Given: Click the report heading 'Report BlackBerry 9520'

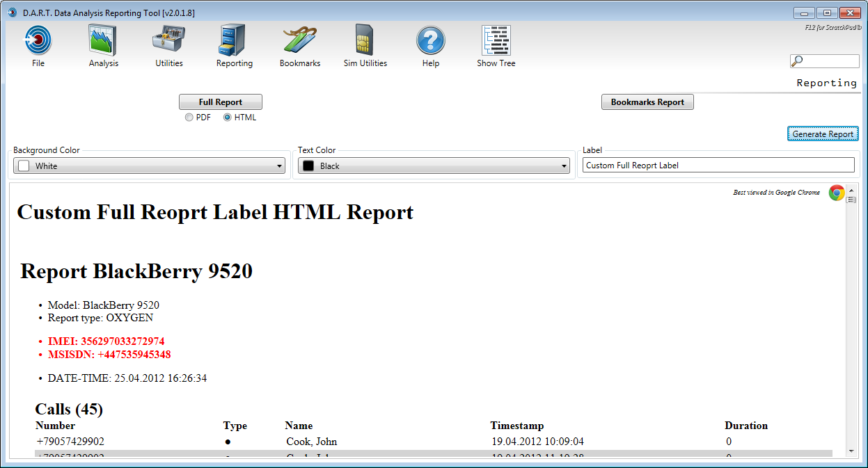Looking at the screenshot, I should pyautogui.click(x=136, y=271).
